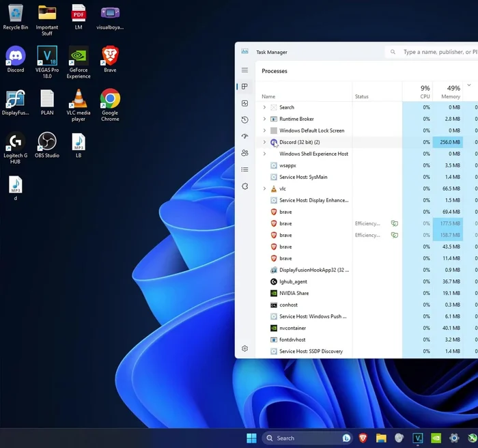Expand the Runtime Broker process tree
This screenshot has width=478, height=448.
(x=264, y=119)
